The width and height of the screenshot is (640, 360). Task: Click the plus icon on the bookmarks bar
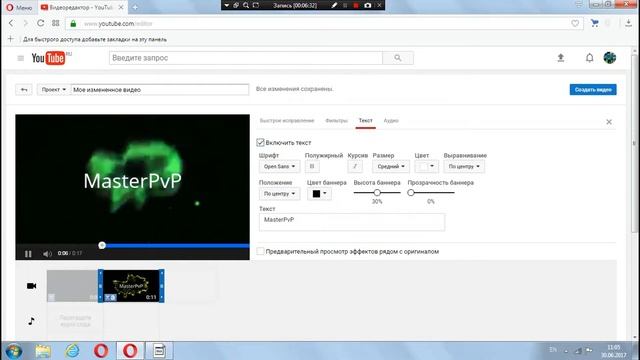coord(11,39)
